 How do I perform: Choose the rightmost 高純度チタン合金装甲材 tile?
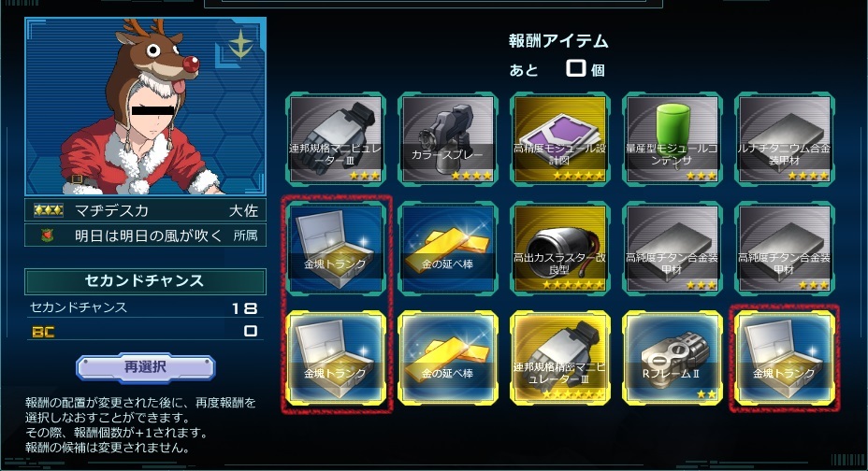[x=785, y=249]
